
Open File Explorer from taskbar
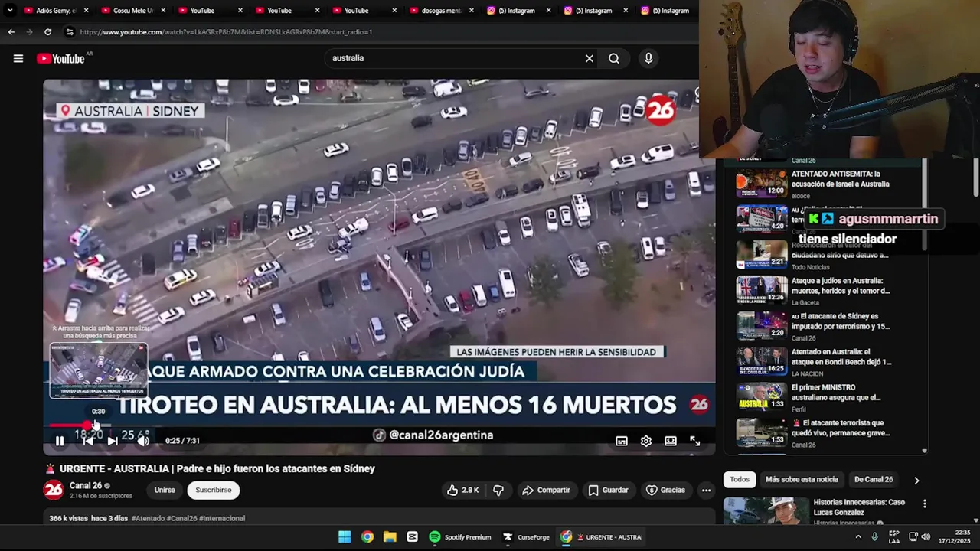[x=390, y=537]
